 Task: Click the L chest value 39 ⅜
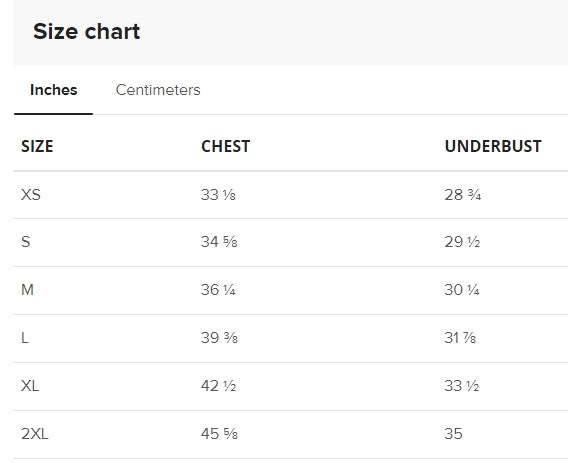[x=219, y=338]
